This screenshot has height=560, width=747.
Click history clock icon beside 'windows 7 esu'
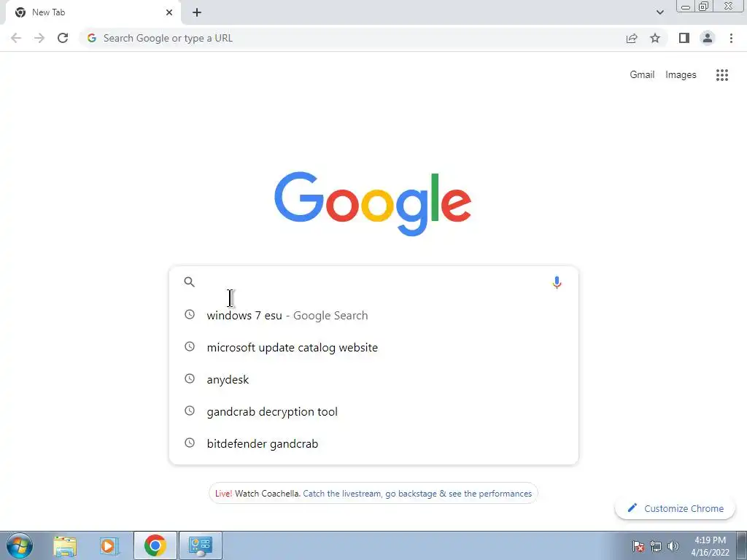click(190, 314)
